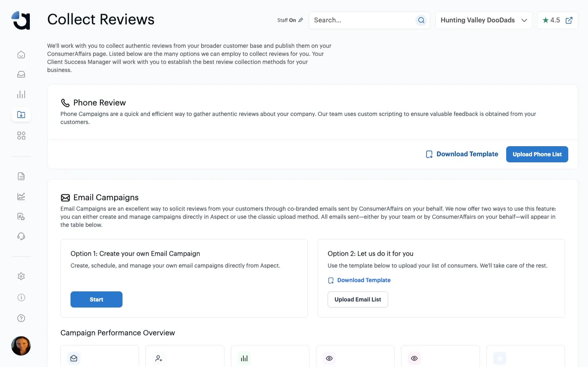
Task: Click the green bar chart performance card icon
Action: (244, 358)
